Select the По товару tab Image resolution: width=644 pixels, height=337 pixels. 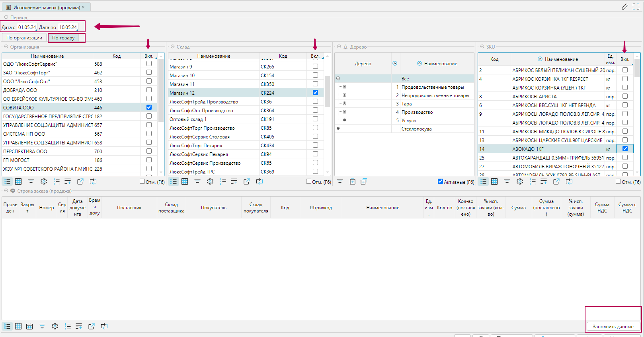tap(63, 38)
